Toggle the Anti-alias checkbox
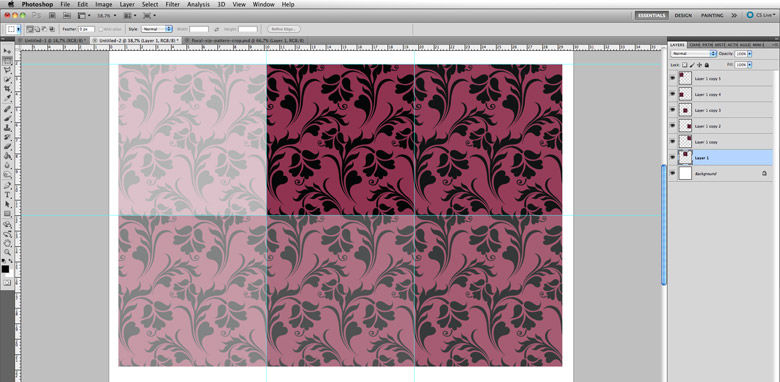 pos(100,29)
